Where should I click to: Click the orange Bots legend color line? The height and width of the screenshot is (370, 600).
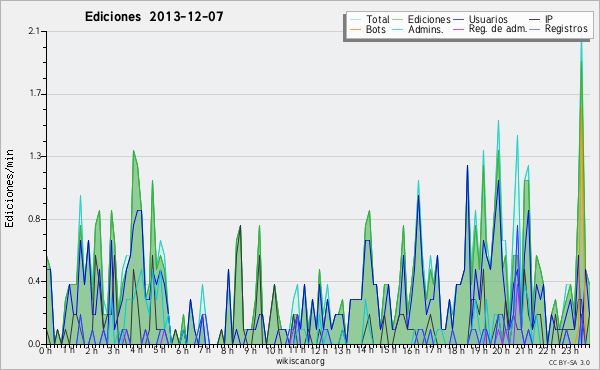[x=355, y=29]
